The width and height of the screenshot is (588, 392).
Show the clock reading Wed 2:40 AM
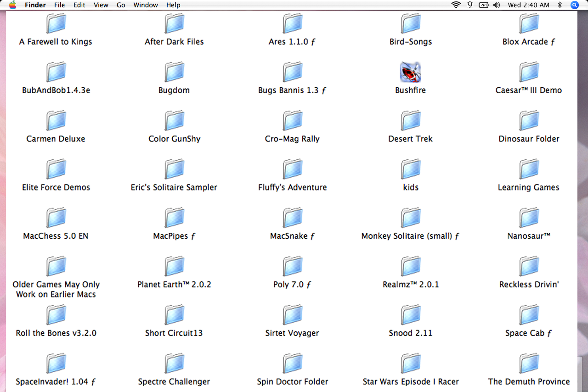528,5
